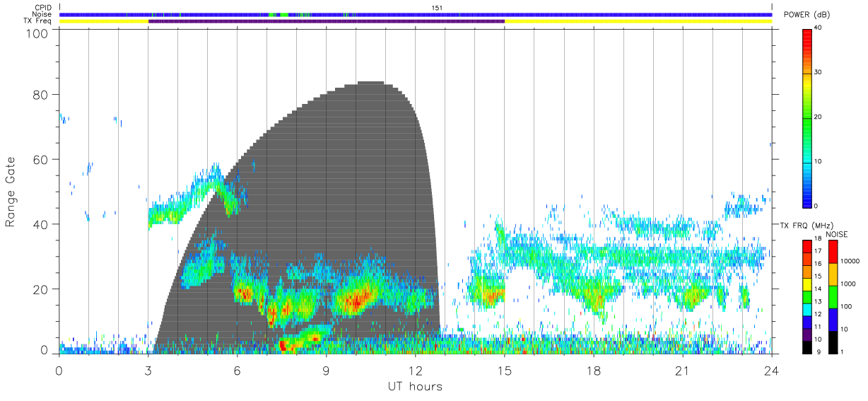
Task: Click y-axis tick label 80
Action: click(41, 95)
